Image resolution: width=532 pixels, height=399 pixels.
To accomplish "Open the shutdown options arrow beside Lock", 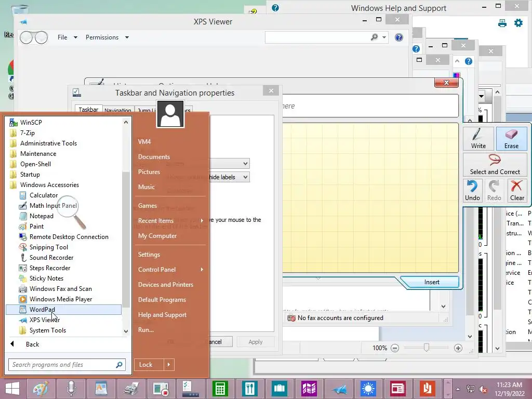I will point(169,365).
